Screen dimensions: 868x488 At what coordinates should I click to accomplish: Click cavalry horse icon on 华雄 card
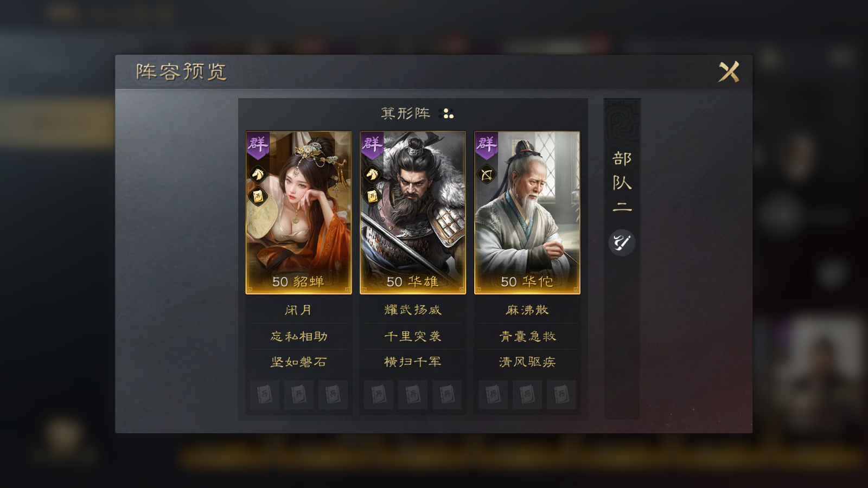372,174
